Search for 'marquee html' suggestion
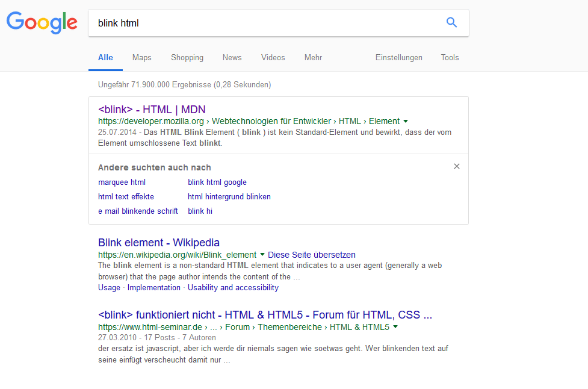Screen dimensions: 588x389 click(122, 182)
